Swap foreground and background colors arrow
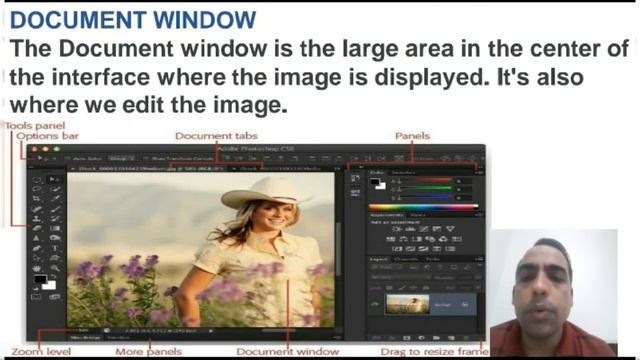The height and width of the screenshot is (360, 640). coord(53,276)
